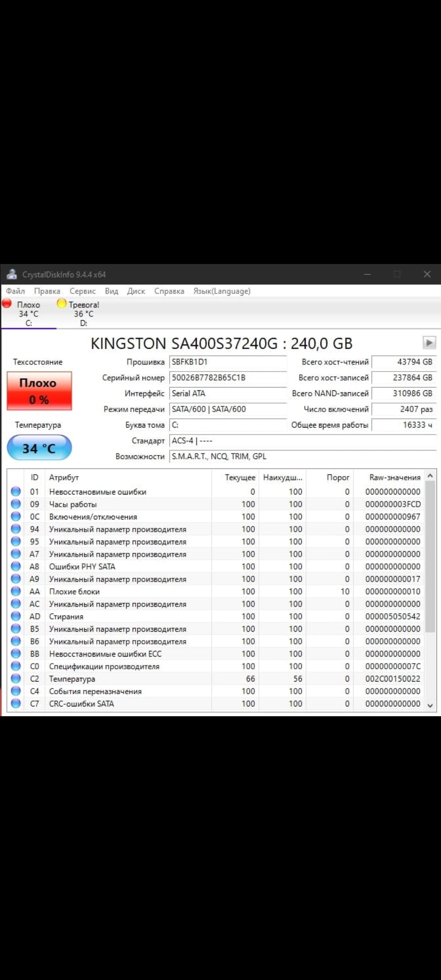The height and width of the screenshot is (980, 441).
Task: Click the yellow Тревога! status indicator for D:
Action: 62,303
